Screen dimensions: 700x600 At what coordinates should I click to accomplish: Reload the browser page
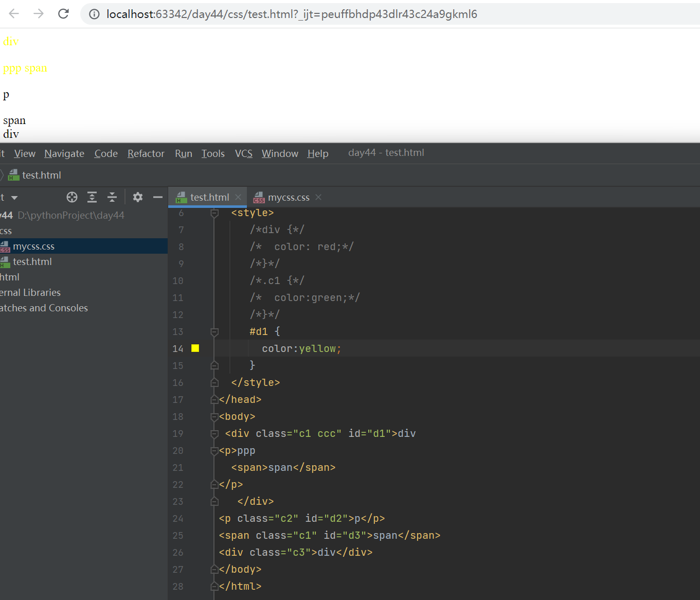(x=63, y=14)
